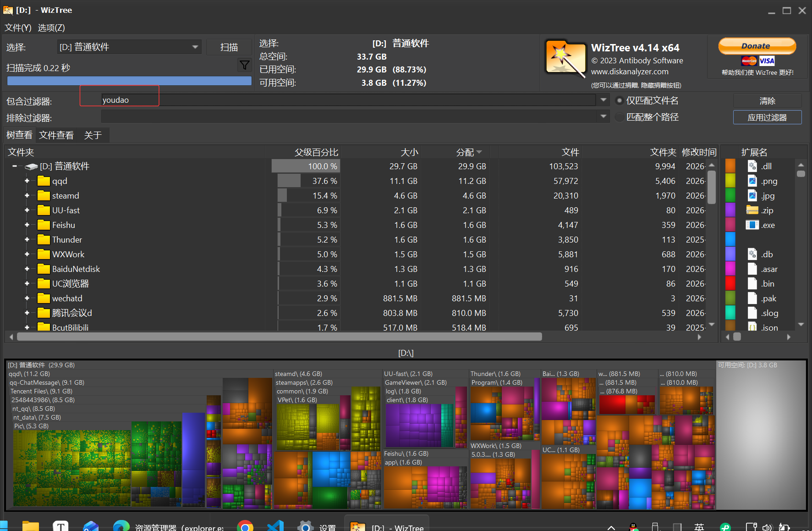
Task: Click the BaiduNetdisk folder icon
Action: pyautogui.click(x=44, y=269)
